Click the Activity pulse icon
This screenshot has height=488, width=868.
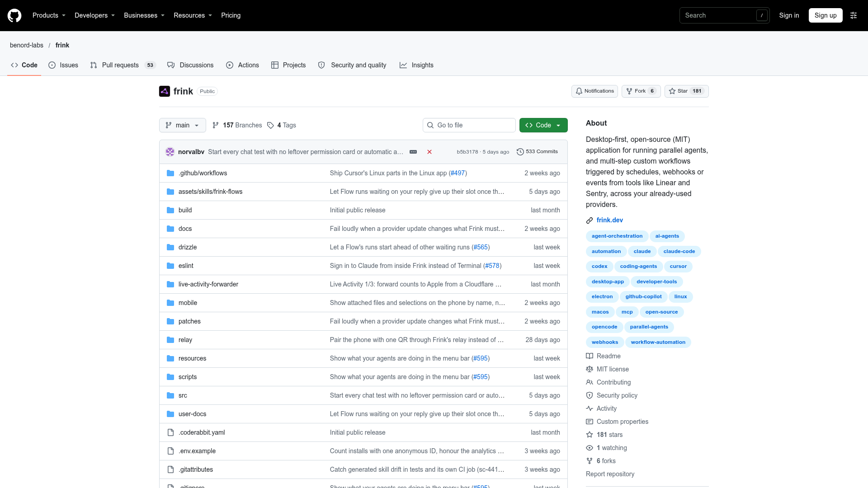point(590,408)
